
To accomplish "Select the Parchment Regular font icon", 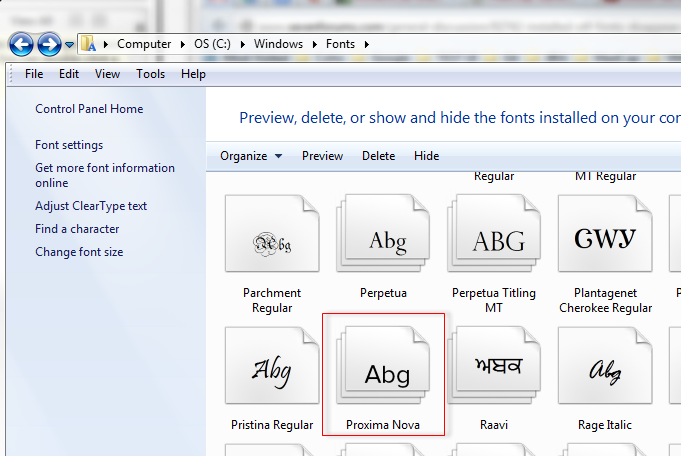I will coord(272,234).
